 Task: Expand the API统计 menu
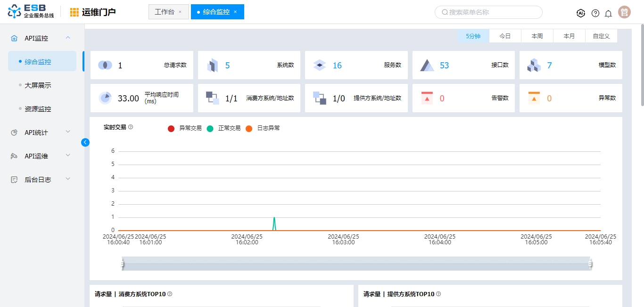41,133
